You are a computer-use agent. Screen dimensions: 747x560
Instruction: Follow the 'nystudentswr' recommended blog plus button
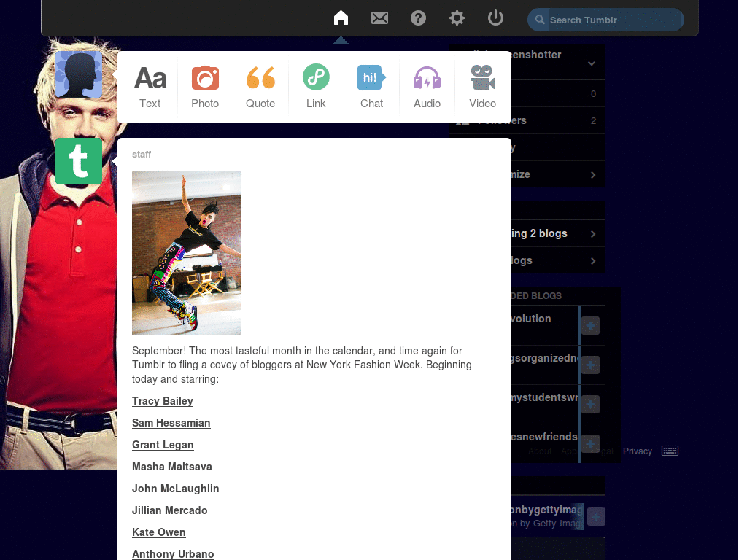(x=590, y=404)
